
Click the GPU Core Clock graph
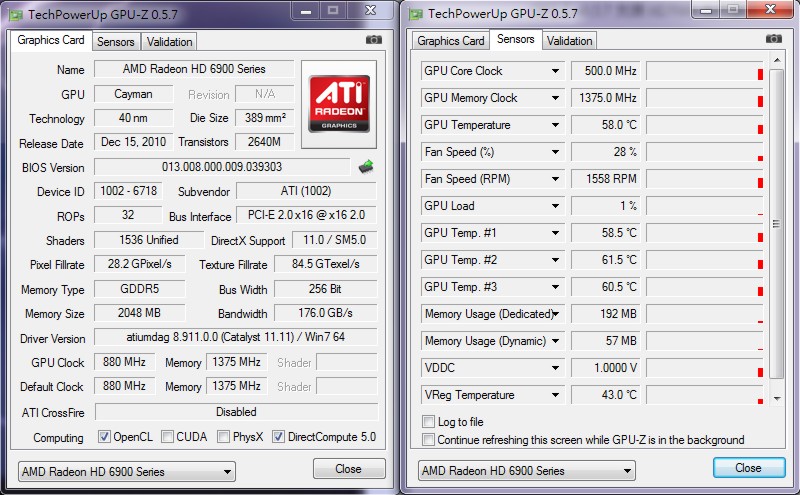pos(705,71)
